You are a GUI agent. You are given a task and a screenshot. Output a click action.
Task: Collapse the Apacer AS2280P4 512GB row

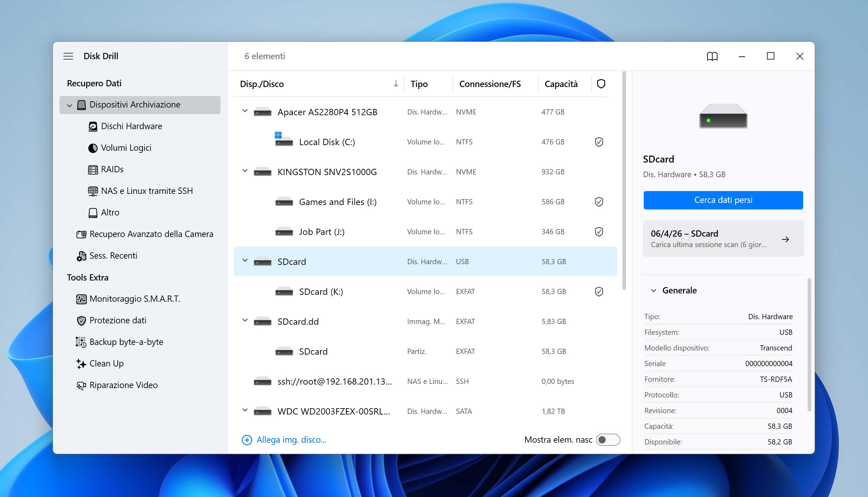pyautogui.click(x=245, y=111)
